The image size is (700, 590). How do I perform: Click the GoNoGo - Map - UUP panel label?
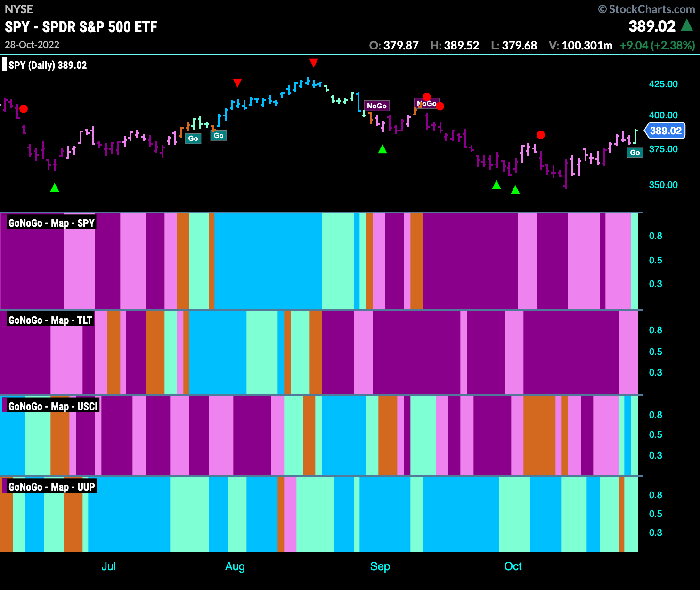(52, 487)
